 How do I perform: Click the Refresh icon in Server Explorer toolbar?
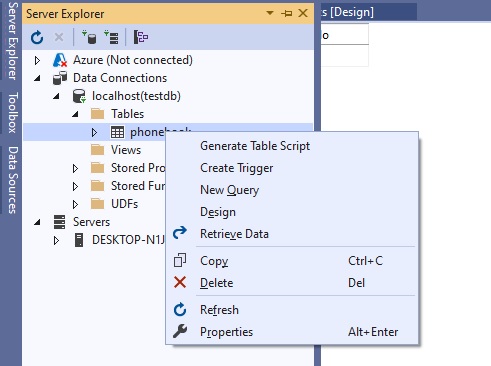pyautogui.click(x=37, y=37)
